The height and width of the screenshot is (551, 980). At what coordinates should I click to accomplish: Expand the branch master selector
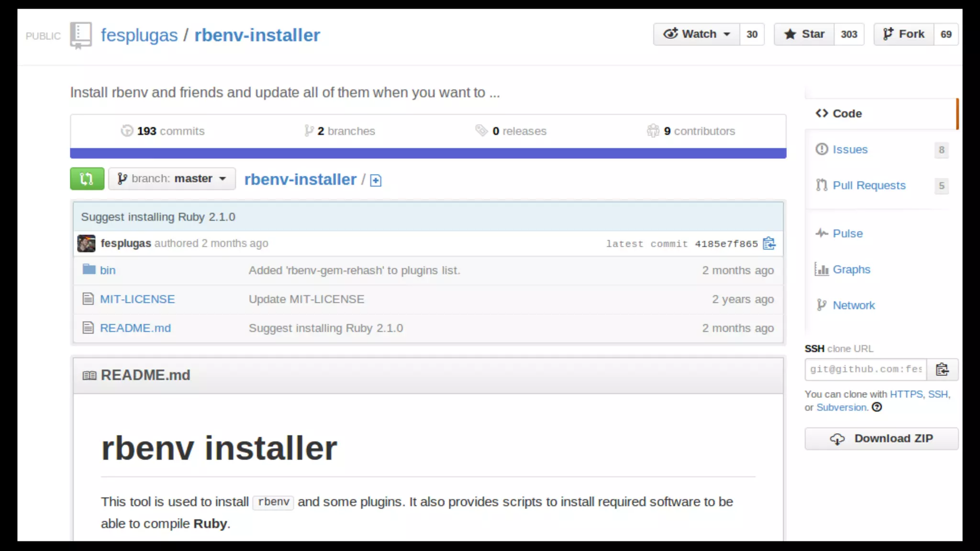coord(172,179)
